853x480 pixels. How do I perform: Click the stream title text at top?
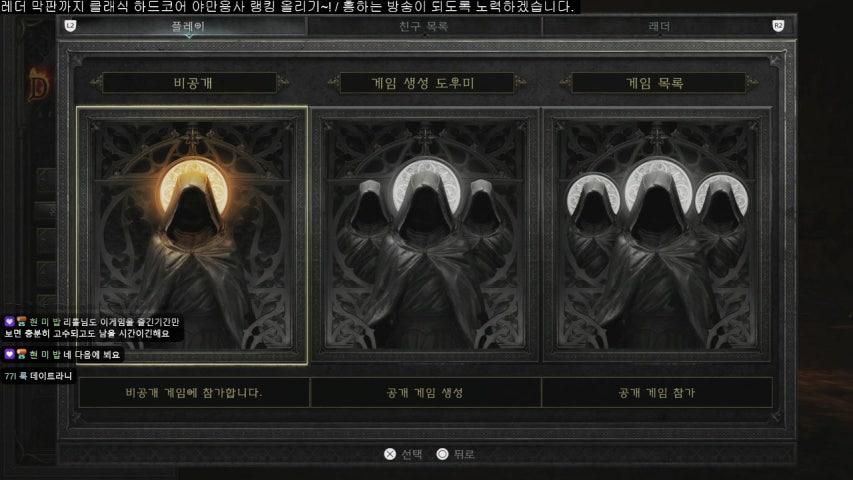287,7
